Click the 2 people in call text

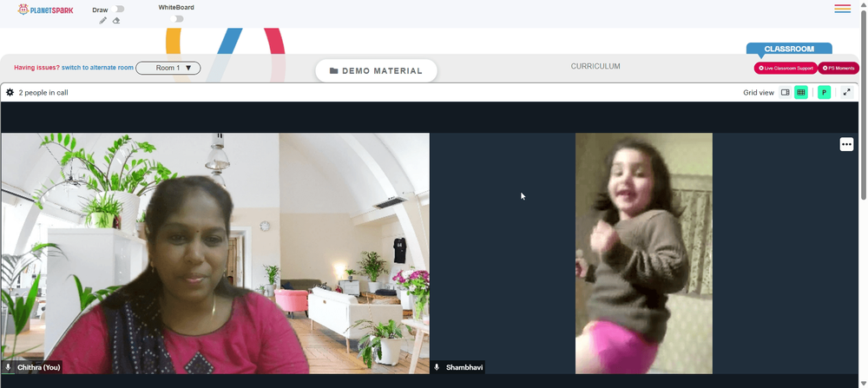click(x=43, y=92)
